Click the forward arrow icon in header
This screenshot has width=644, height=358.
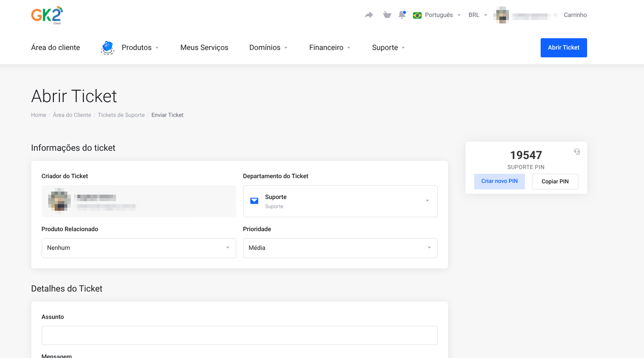click(x=369, y=15)
